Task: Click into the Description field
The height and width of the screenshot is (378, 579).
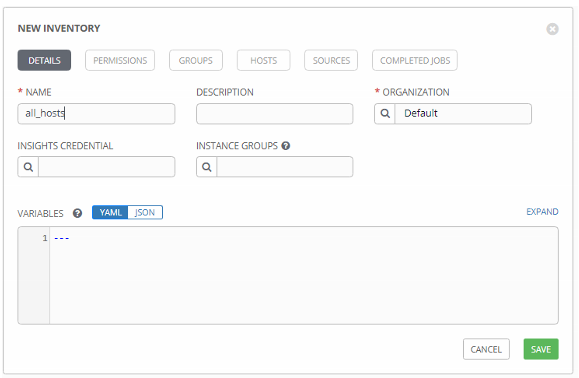Action: pos(275,113)
